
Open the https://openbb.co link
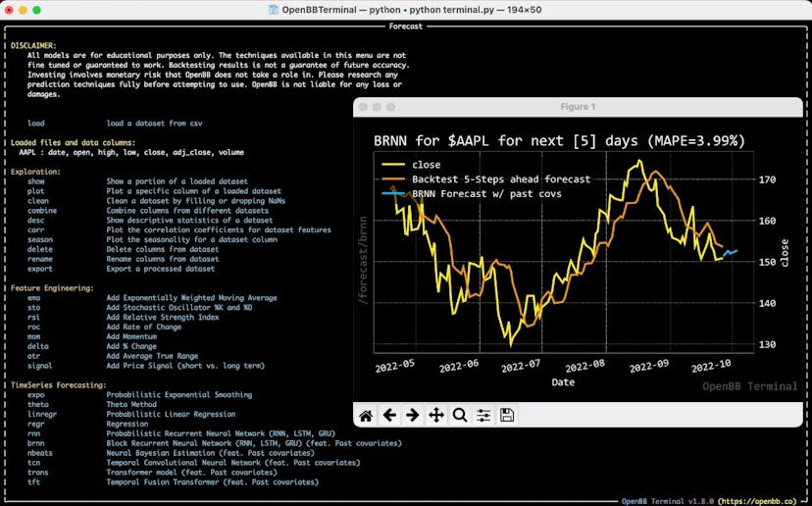pos(759,501)
